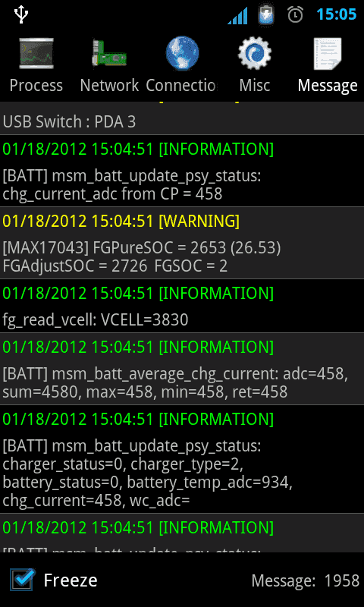364x607 pixels.
Task: Open the Process tab monitor icon
Action: pos(36,53)
